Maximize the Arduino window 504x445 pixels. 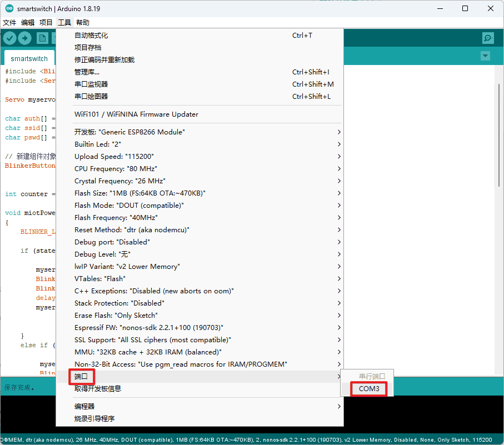click(465, 9)
